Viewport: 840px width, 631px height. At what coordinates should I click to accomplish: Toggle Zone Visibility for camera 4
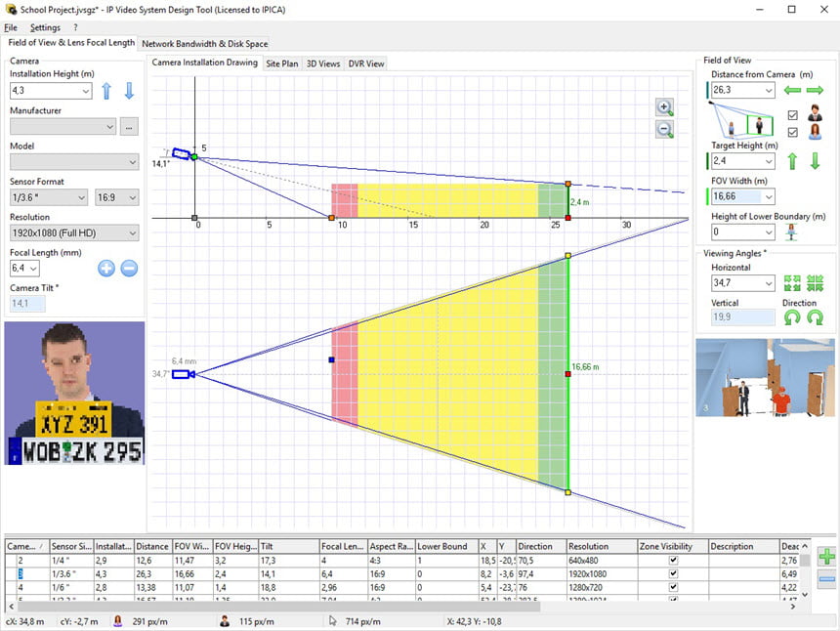(x=673, y=587)
